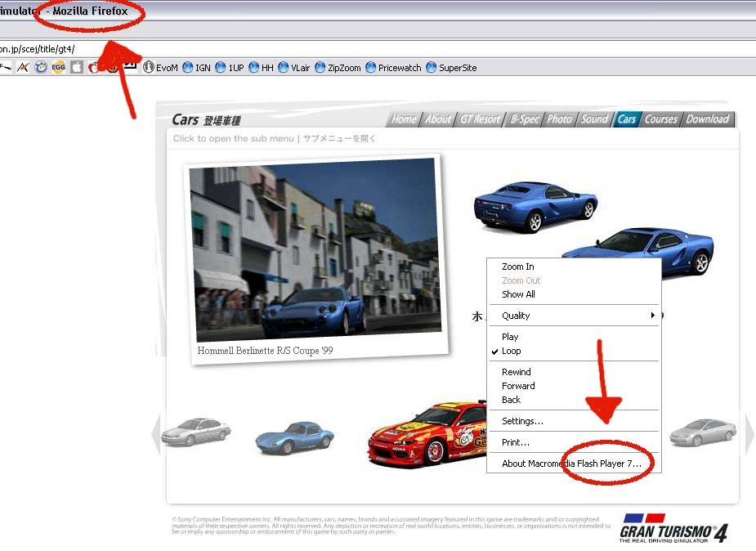
Task: Go to the Download tab
Action: pos(707,119)
